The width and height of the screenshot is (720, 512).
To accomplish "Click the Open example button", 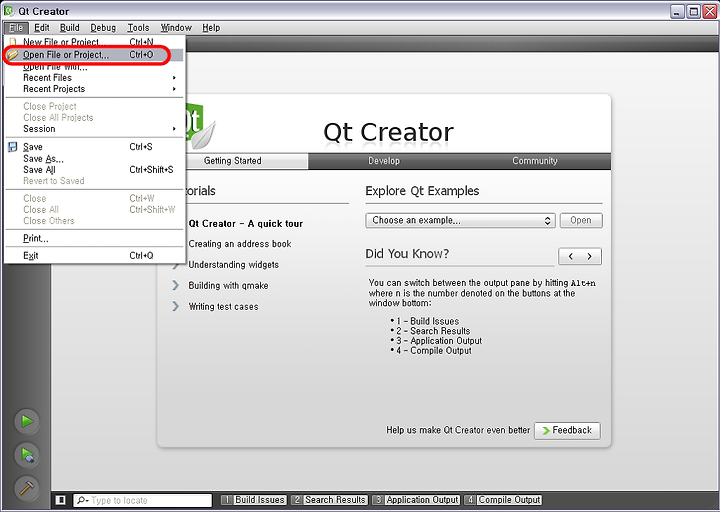I will (581, 220).
